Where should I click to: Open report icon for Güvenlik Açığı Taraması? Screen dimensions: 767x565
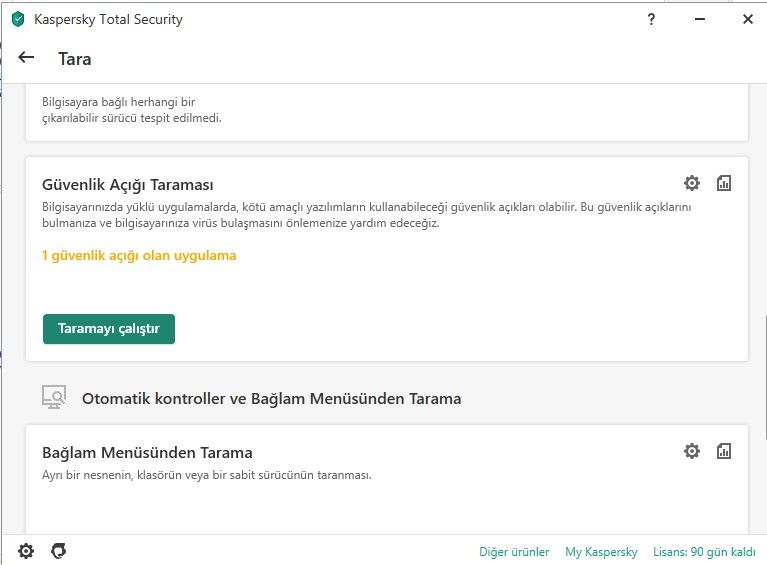724,183
